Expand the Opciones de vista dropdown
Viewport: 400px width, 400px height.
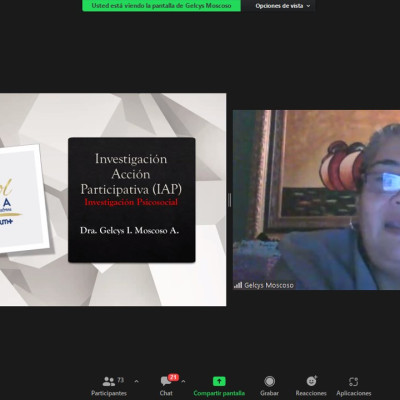[x=283, y=6]
